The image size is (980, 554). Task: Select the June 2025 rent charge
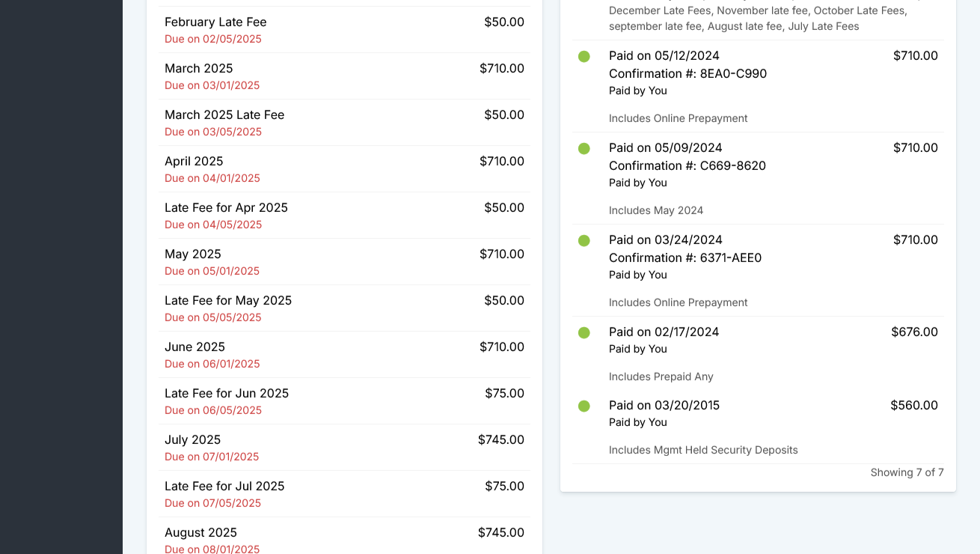344,355
